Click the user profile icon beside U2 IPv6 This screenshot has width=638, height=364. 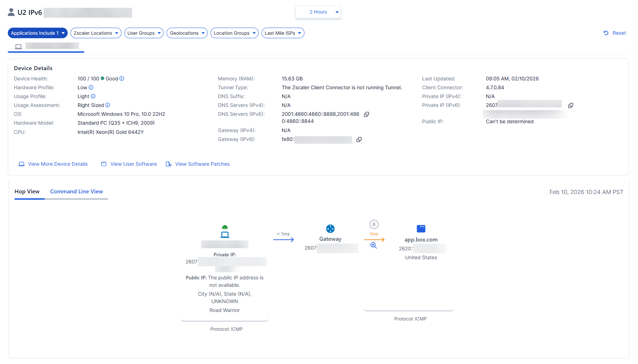[x=11, y=12]
